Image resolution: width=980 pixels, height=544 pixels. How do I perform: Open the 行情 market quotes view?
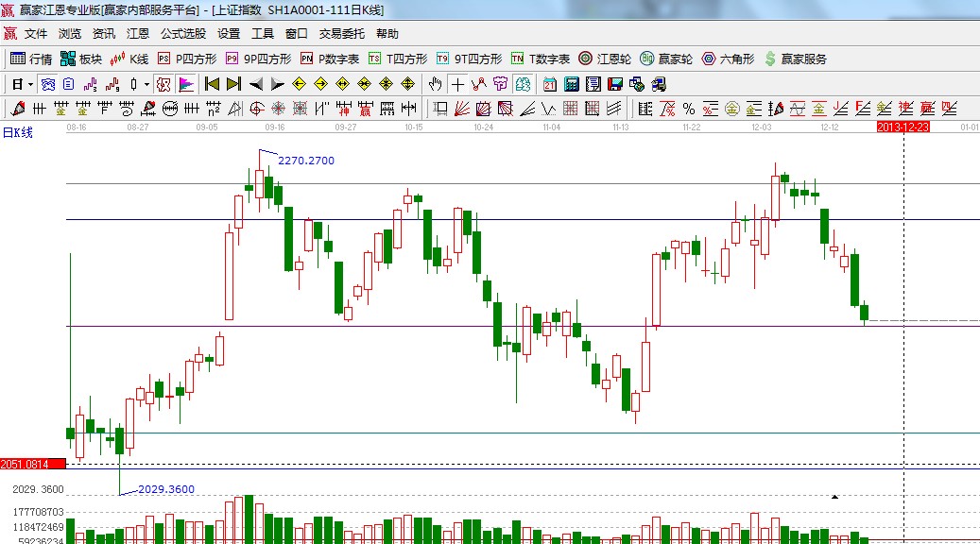pyautogui.click(x=30, y=59)
